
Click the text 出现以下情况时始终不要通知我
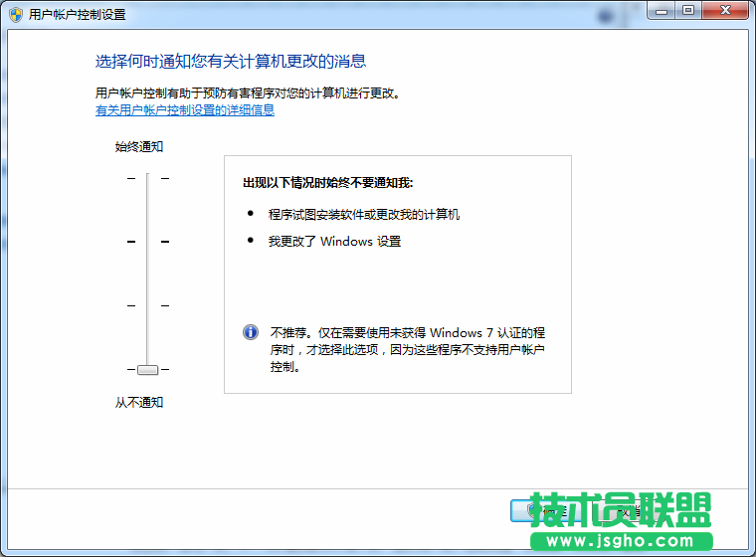pyautogui.click(x=328, y=183)
